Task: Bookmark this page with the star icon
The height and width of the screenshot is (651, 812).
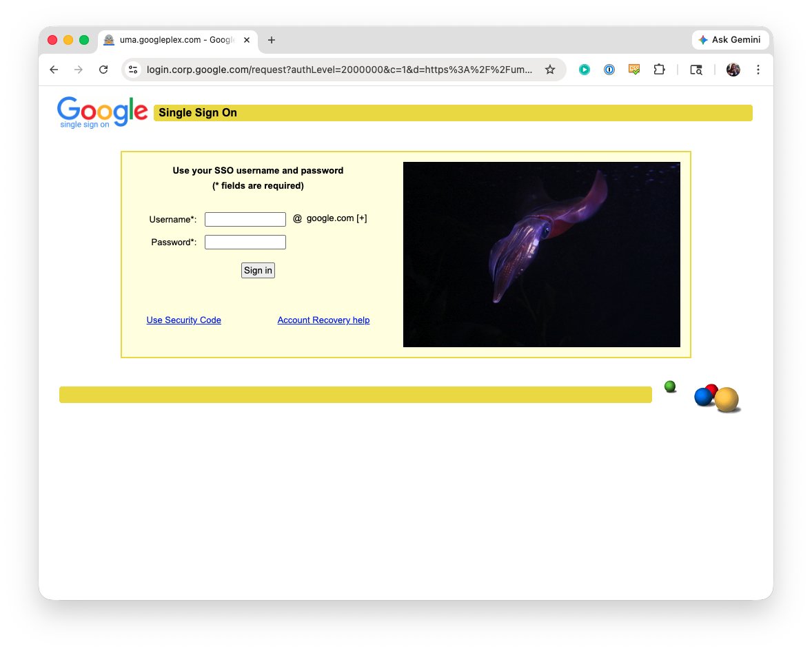Action: pyautogui.click(x=550, y=70)
